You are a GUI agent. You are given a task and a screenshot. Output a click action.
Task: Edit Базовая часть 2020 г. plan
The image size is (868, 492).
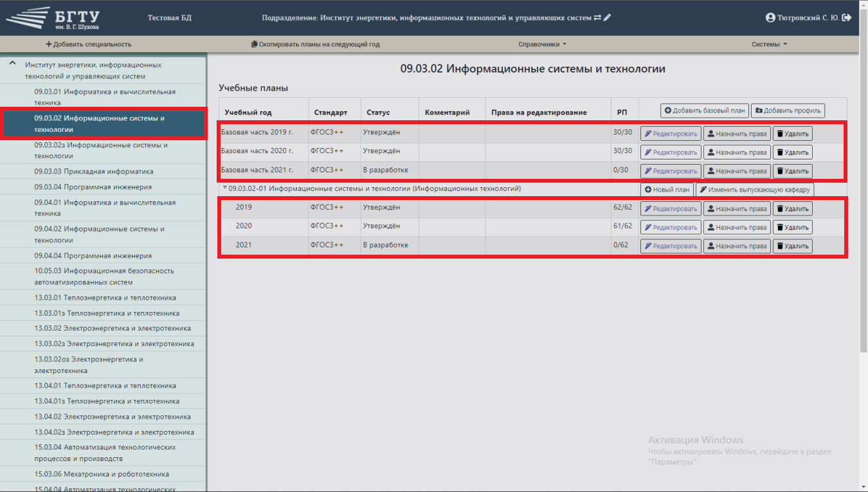pos(671,152)
